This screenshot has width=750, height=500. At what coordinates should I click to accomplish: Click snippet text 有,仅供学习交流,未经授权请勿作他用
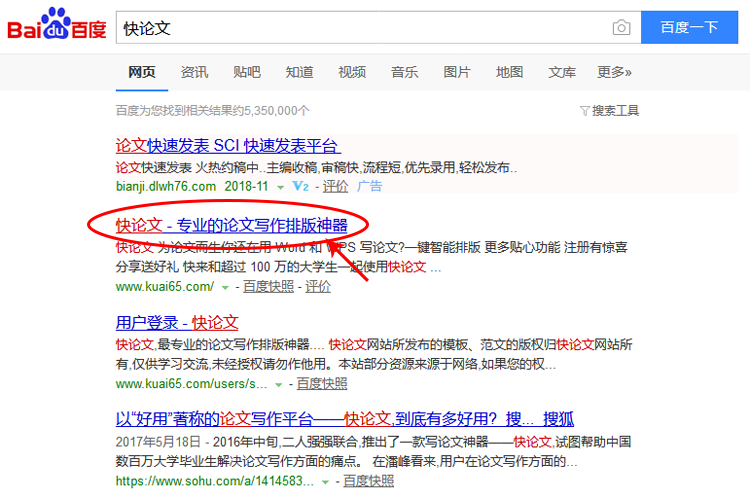[223, 364]
